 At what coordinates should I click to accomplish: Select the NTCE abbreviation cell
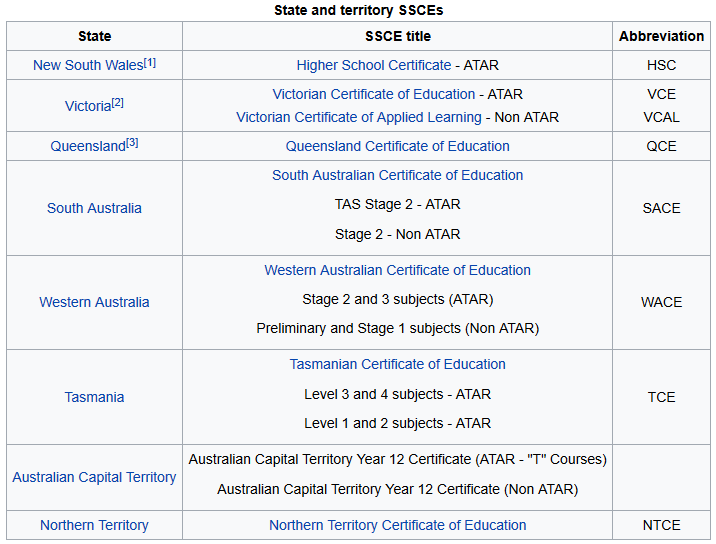[x=661, y=525]
